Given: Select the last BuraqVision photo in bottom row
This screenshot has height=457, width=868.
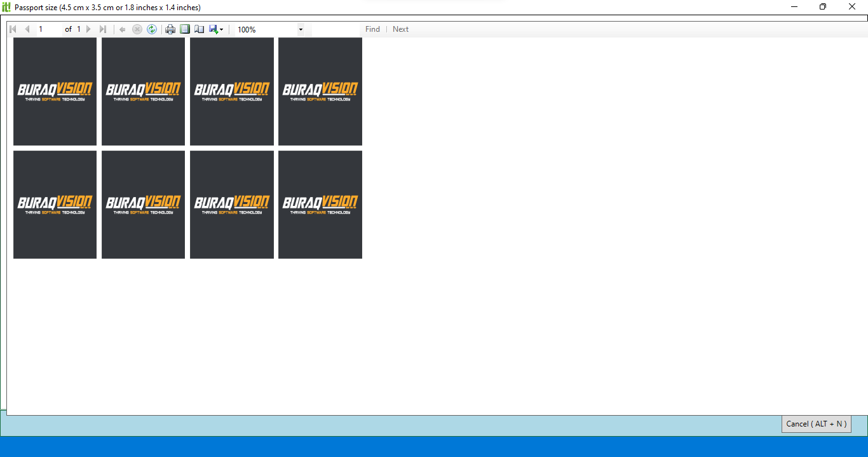Looking at the screenshot, I should [x=320, y=205].
